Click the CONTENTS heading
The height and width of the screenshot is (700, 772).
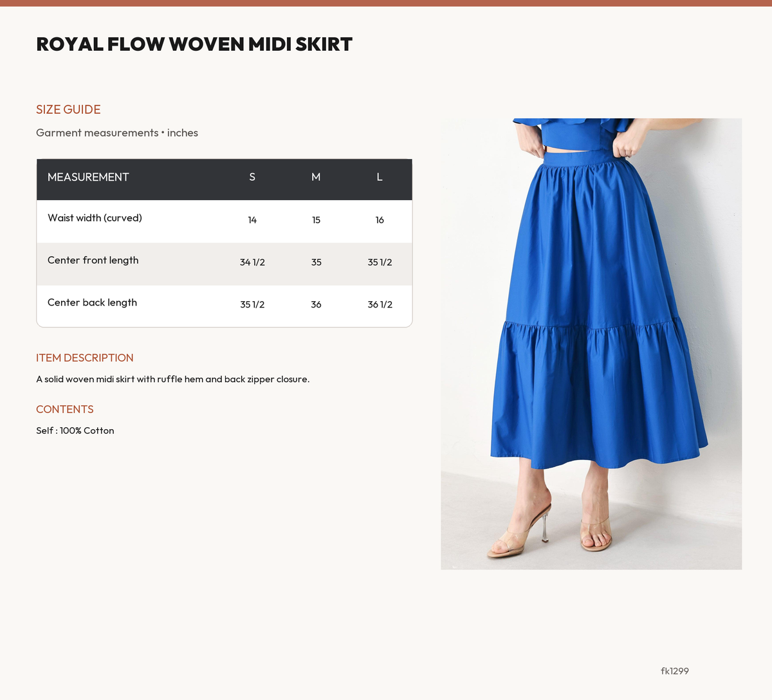click(x=65, y=409)
